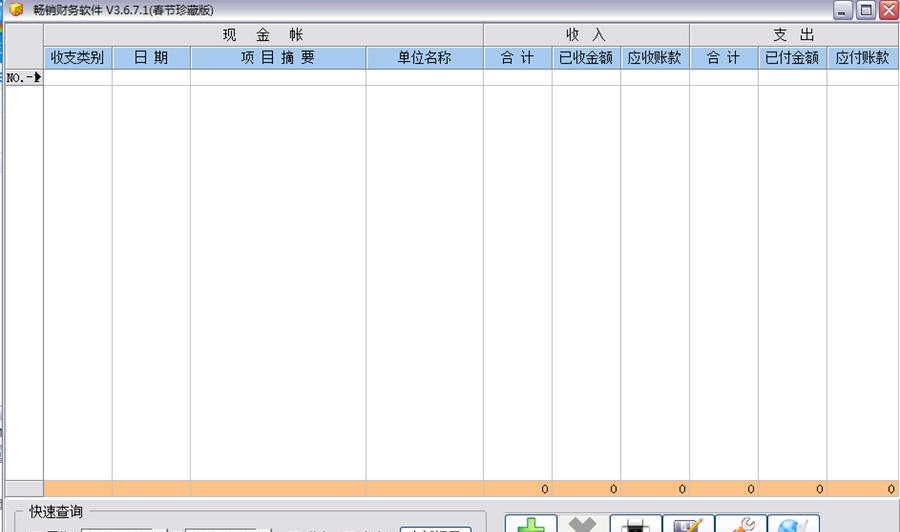Click the globe icon button
Screen dimensions: 900x532
click(793, 523)
